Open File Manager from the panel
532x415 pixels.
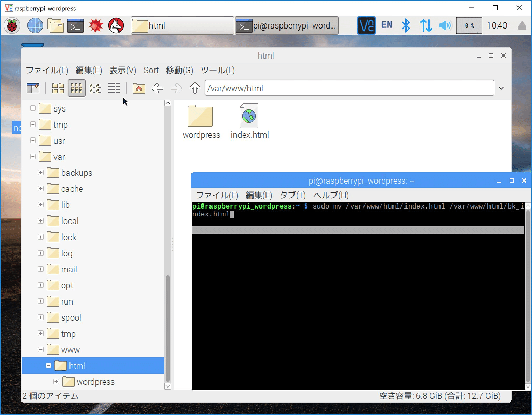click(x=55, y=25)
